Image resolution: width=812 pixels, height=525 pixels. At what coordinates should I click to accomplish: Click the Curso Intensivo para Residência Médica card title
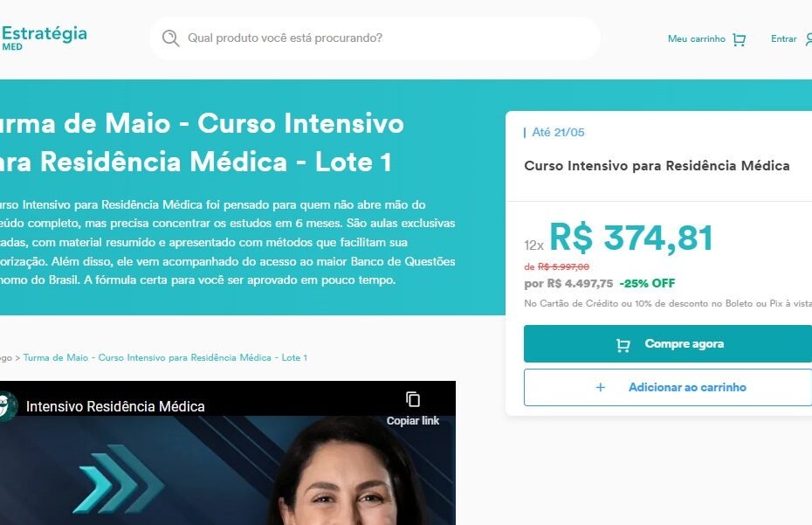(x=657, y=166)
